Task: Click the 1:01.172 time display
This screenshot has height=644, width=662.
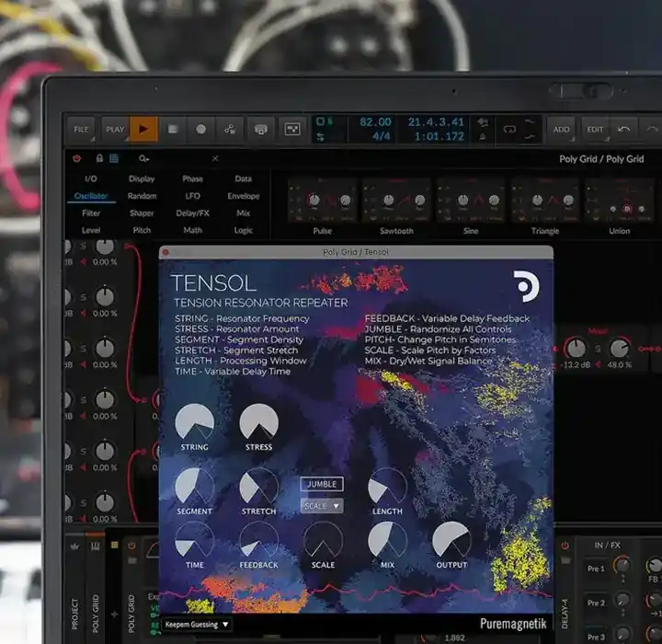Action: pos(439,136)
